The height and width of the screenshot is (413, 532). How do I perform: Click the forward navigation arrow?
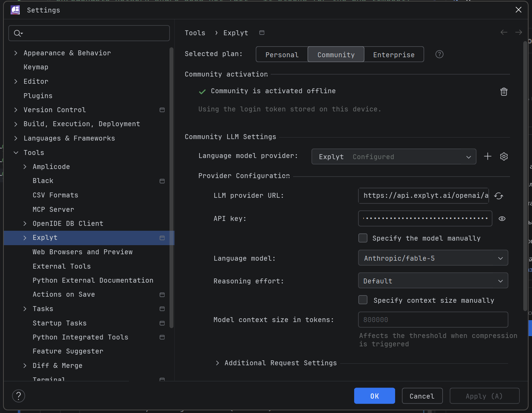tap(518, 32)
